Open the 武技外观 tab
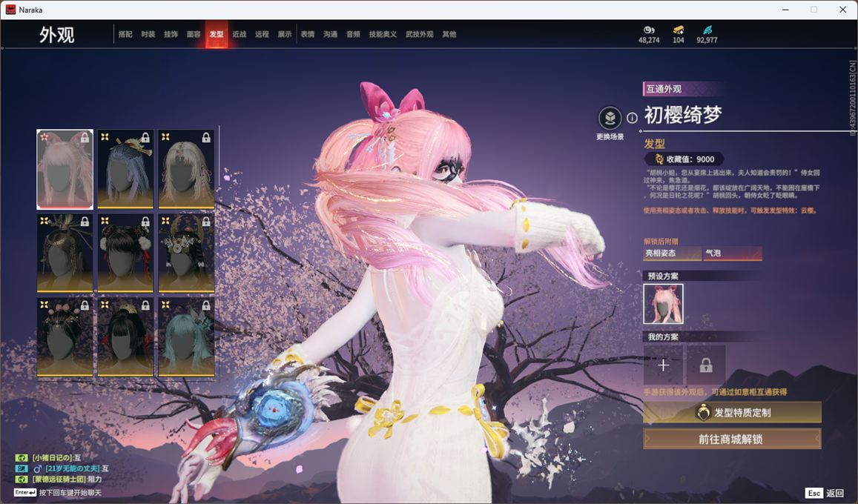The image size is (858, 504). pos(419,34)
